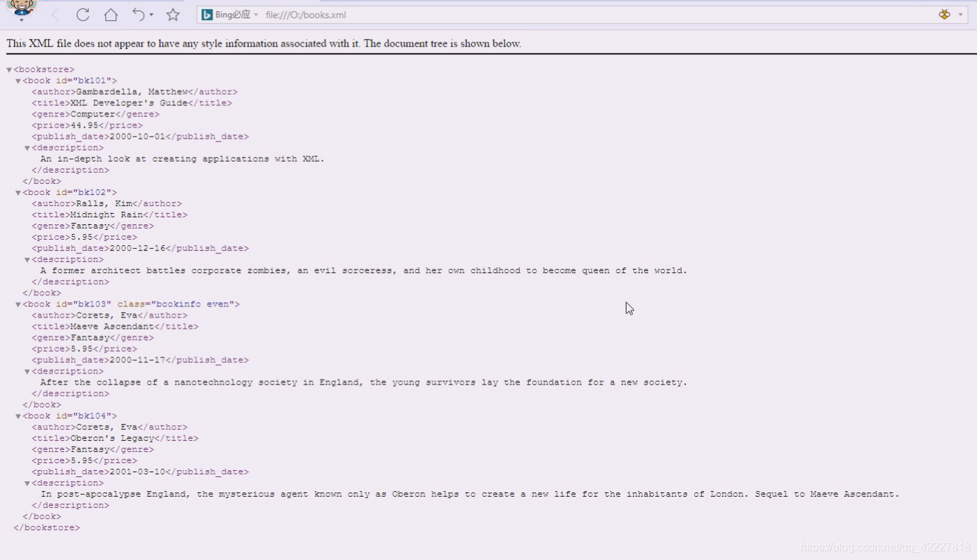
Task: Click the XML no style information notice
Action: (x=264, y=43)
